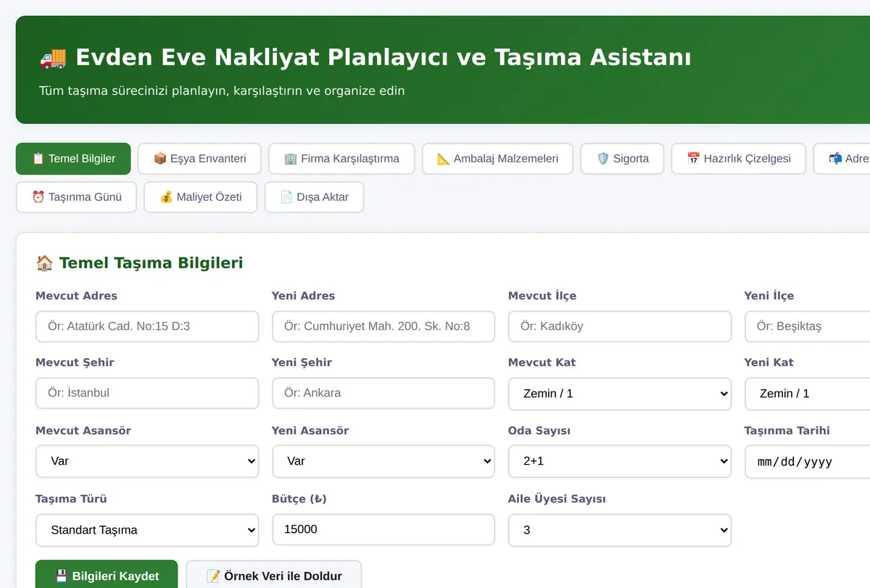Focus the Mevcut Şehir field

click(147, 393)
